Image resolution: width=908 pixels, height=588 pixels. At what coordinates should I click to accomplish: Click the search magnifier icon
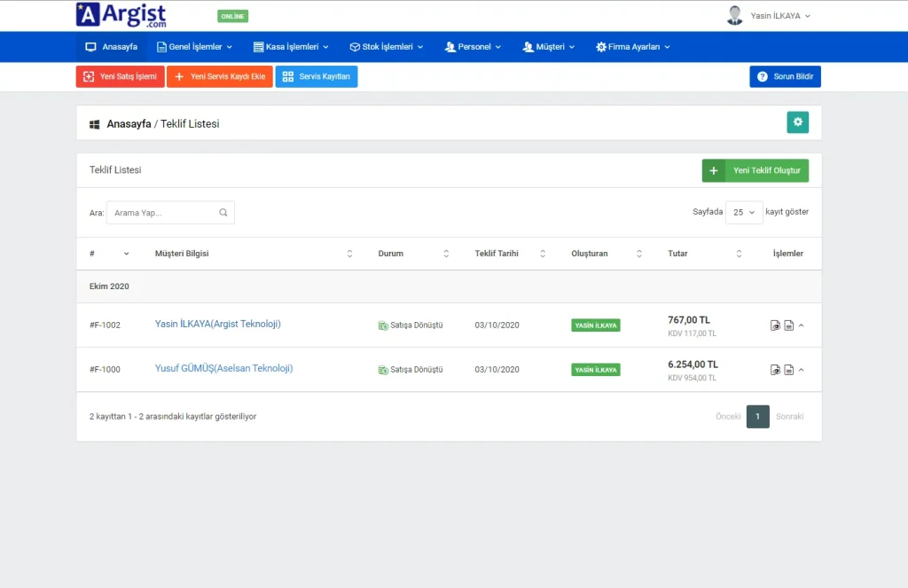coord(223,213)
